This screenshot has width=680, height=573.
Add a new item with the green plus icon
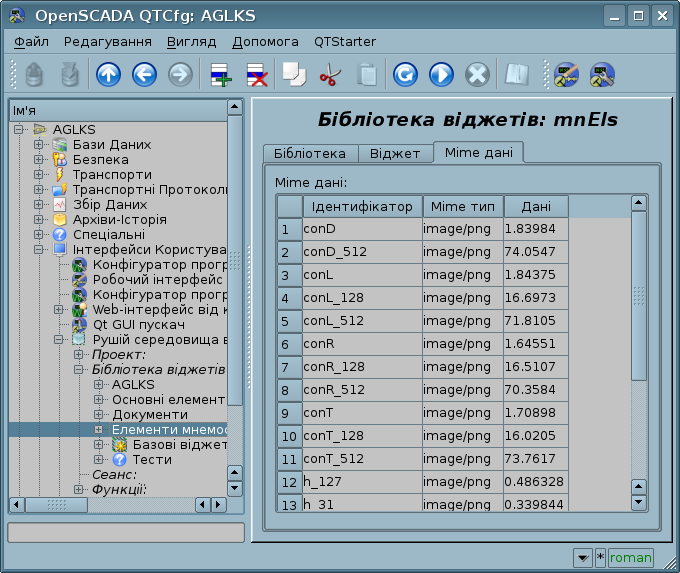coord(221,75)
